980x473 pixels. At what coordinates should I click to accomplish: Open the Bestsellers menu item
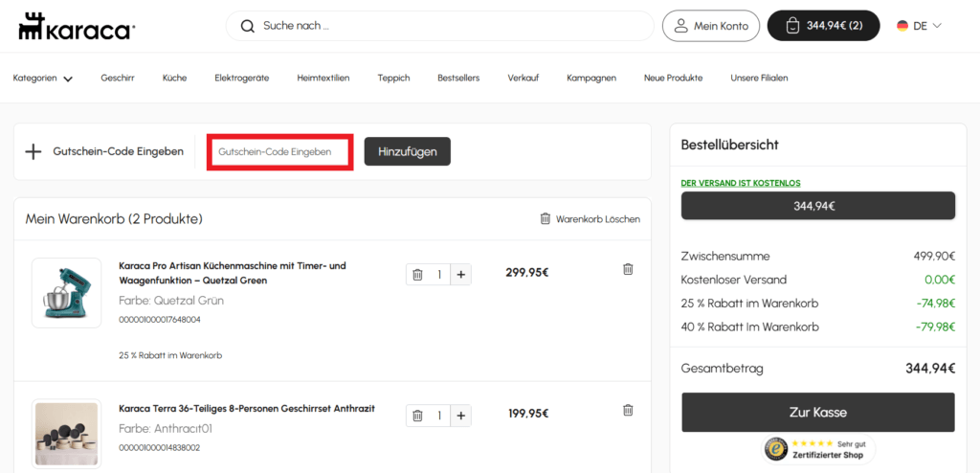pyautogui.click(x=458, y=79)
